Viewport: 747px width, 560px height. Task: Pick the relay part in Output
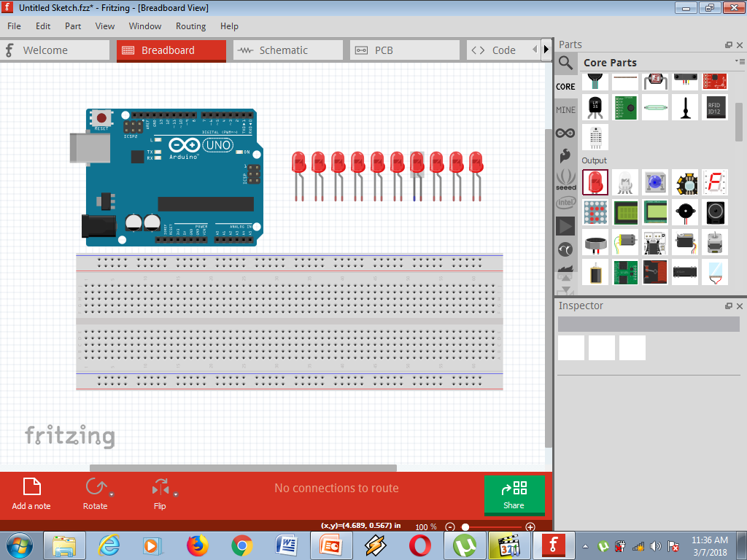[655, 273]
